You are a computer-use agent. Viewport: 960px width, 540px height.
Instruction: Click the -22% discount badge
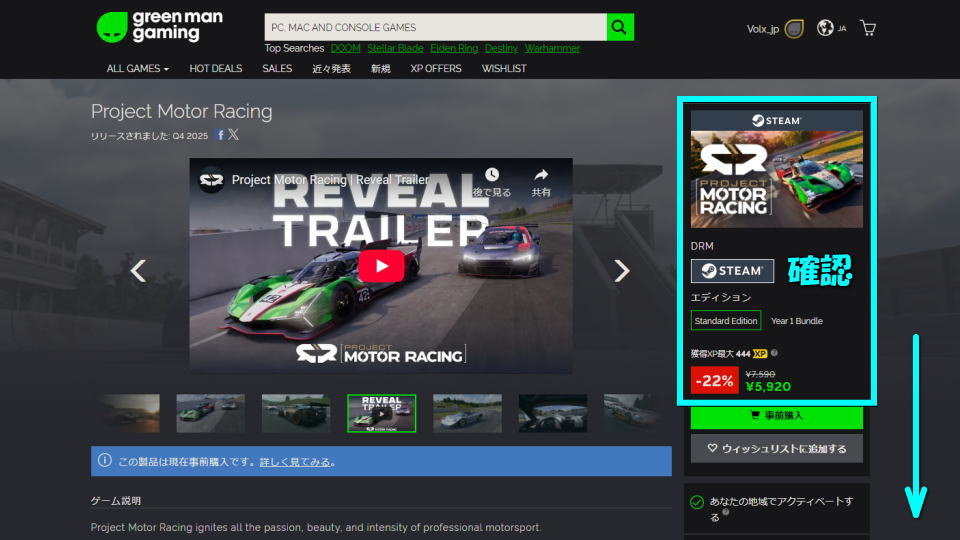(714, 380)
